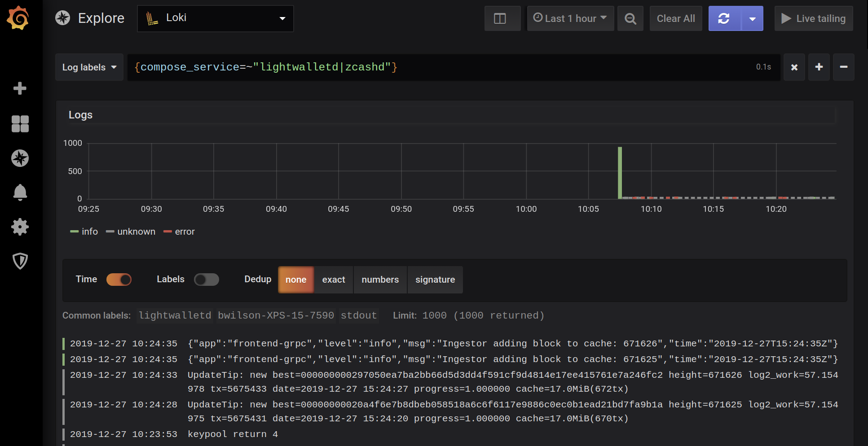868x446 pixels.
Task: Click the 0.1s query time indicator
Action: [x=763, y=67]
